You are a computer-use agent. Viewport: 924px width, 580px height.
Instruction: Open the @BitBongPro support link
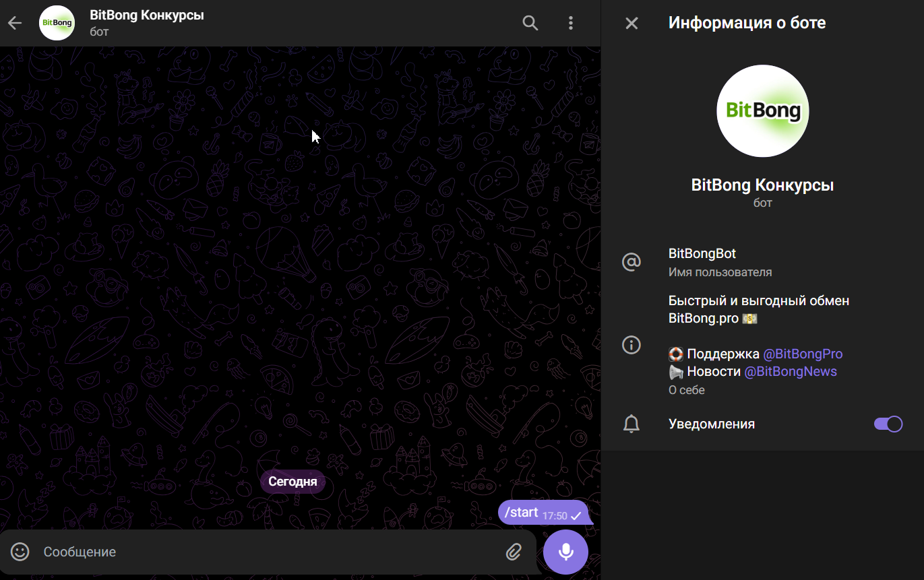803,354
